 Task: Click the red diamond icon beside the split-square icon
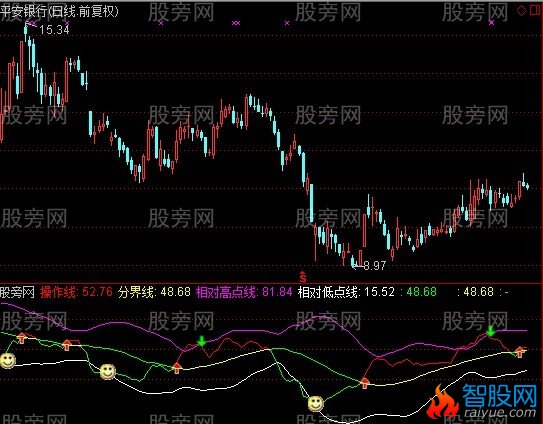pos(521,10)
